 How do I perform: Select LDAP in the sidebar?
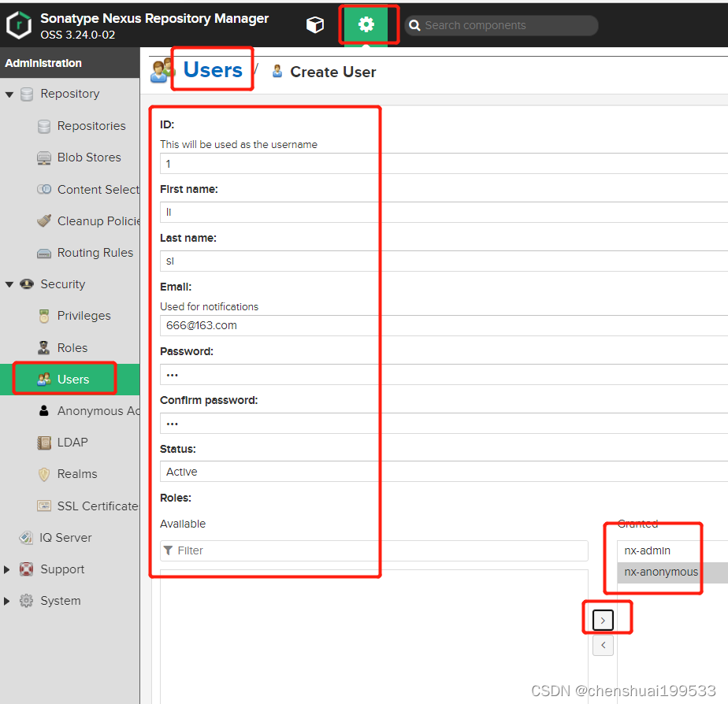[x=72, y=443]
